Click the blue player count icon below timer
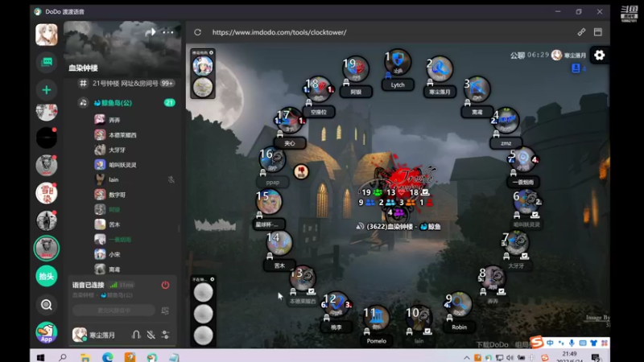Viewport: 644px width, 362px height. tap(576, 68)
